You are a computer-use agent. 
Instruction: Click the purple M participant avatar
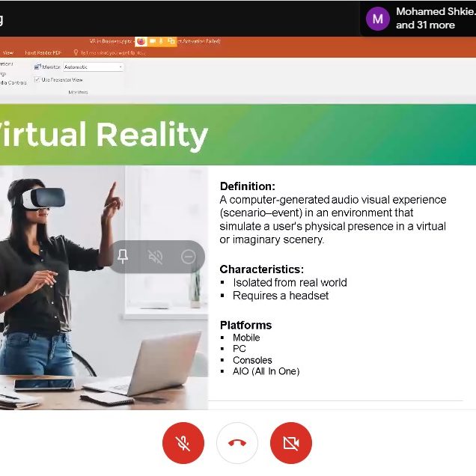[x=378, y=19]
